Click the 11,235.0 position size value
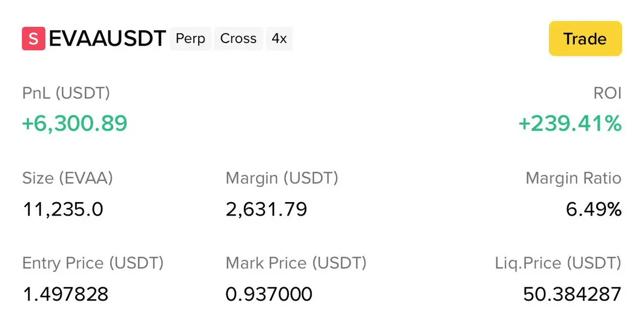Viewport: 644px width, 331px height. [x=63, y=209]
